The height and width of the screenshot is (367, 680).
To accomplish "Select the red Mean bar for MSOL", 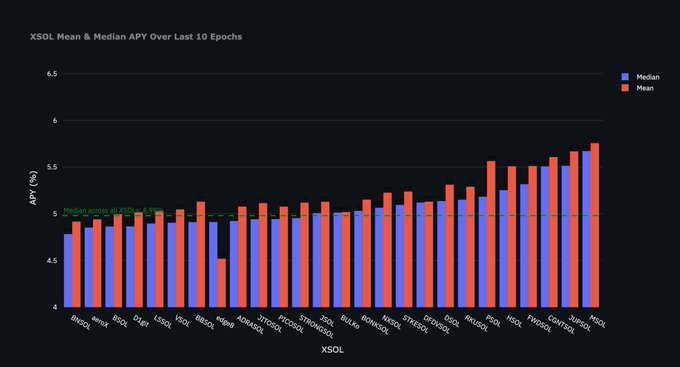I will click(x=595, y=225).
